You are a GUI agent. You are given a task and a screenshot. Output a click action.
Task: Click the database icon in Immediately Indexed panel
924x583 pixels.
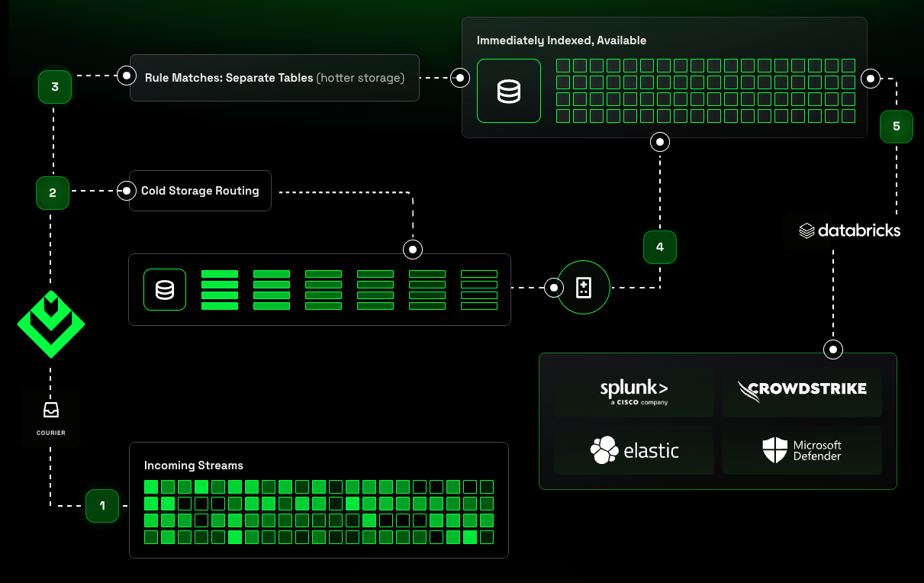(508, 91)
